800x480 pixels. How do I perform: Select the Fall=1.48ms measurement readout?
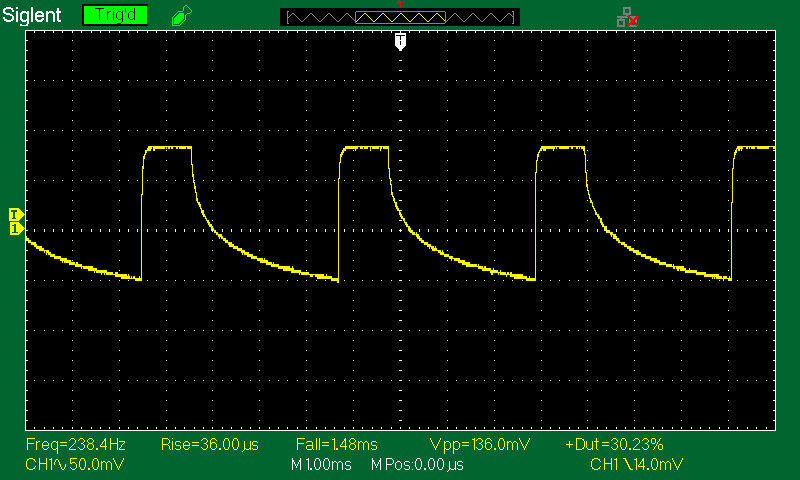tap(334, 444)
